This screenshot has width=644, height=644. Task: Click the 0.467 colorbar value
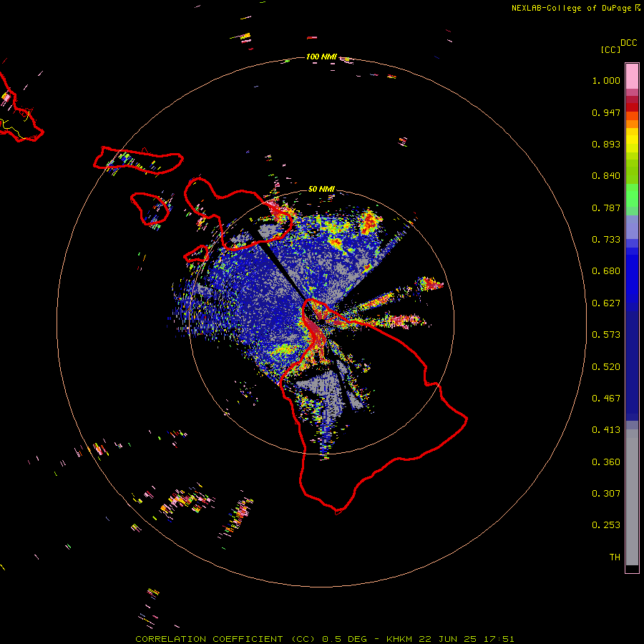(x=606, y=399)
